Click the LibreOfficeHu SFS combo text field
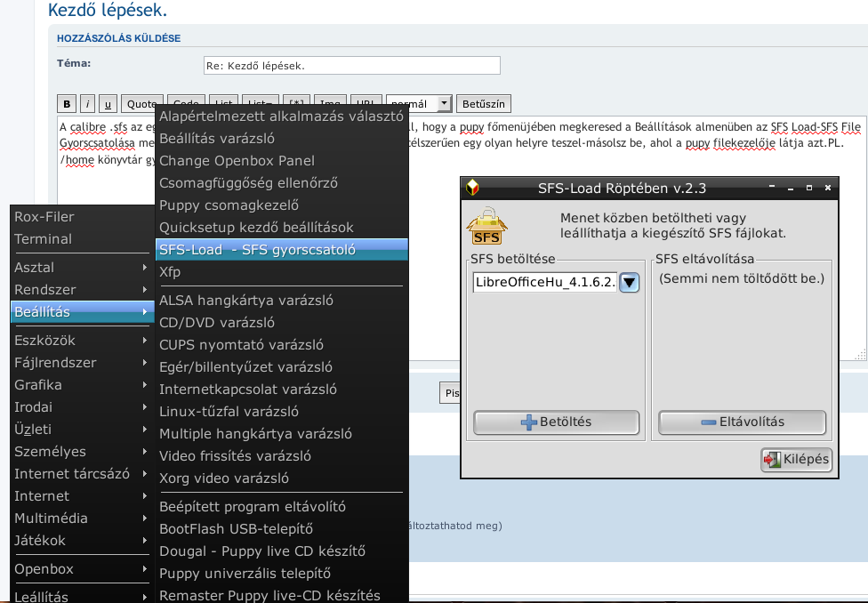 545,283
